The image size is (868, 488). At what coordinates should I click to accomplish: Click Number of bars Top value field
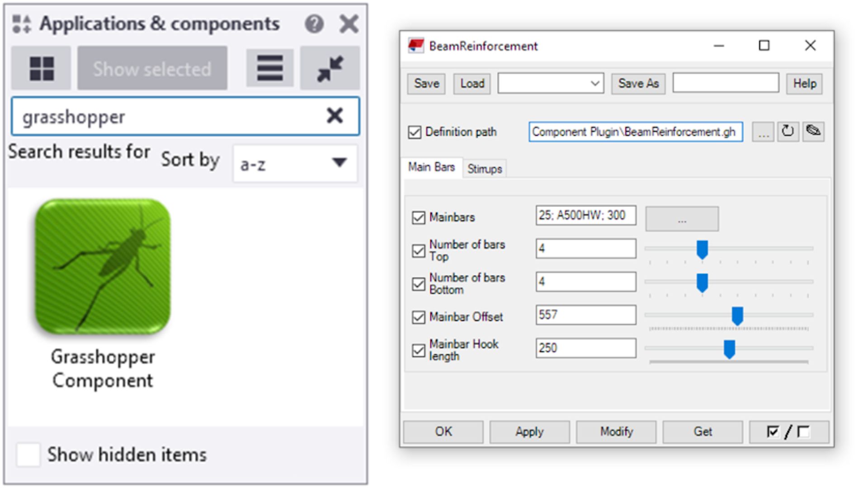click(586, 249)
